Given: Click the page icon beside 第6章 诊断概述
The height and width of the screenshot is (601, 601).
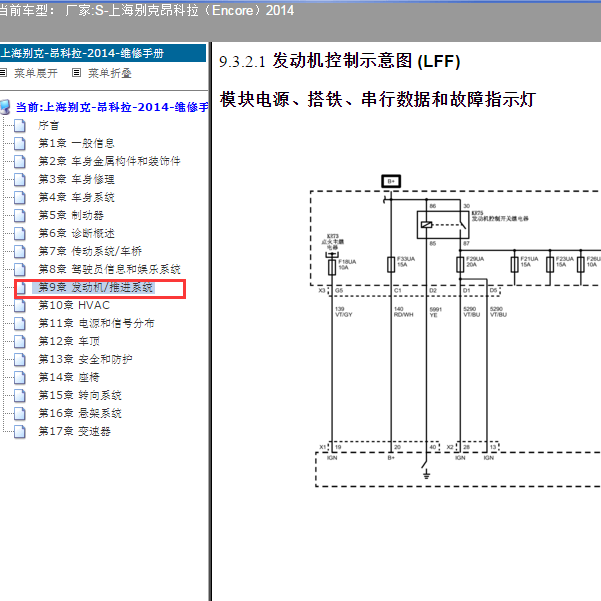Looking at the screenshot, I should pos(20,233).
